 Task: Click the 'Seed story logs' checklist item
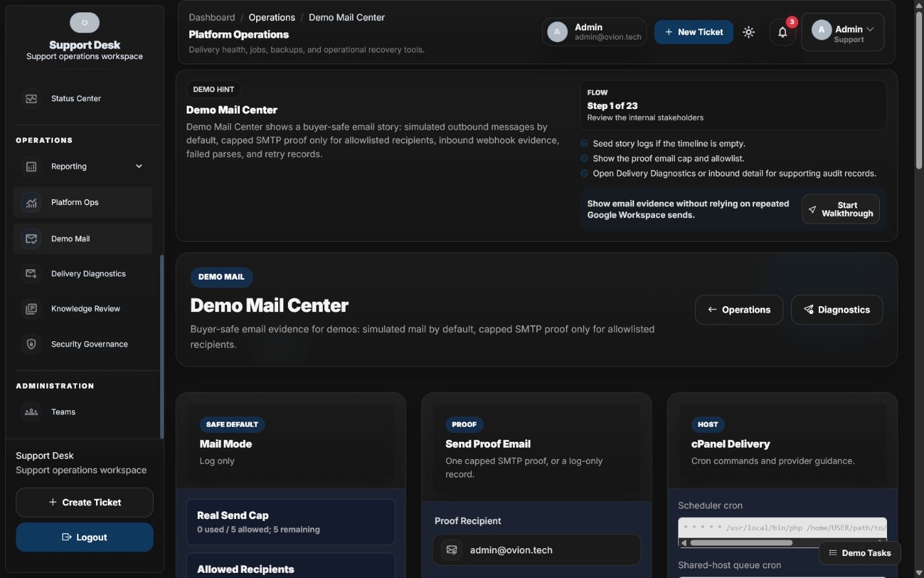tap(669, 143)
